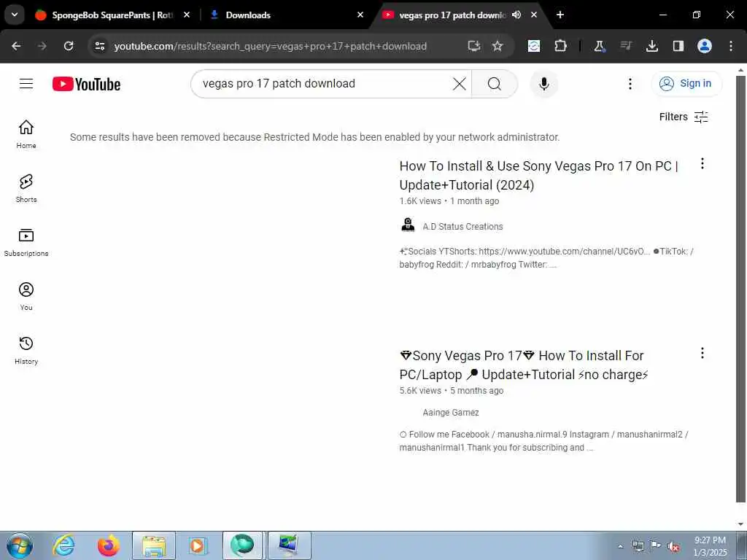747x560 pixels.
Task: Open more actions for first video result
Action: [703, 164]
